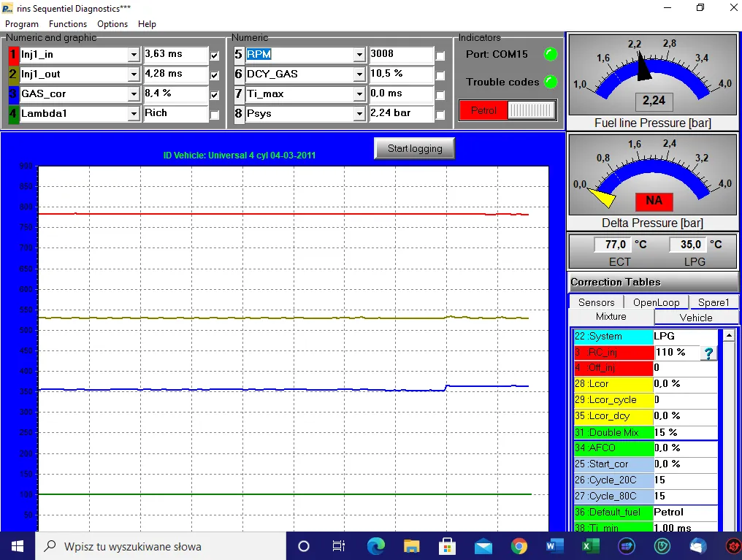Click the Correction Tables header button
Image resolution: width=742 pixels, height=560 pixels.
pyautogui.click(x=653, y=283)
